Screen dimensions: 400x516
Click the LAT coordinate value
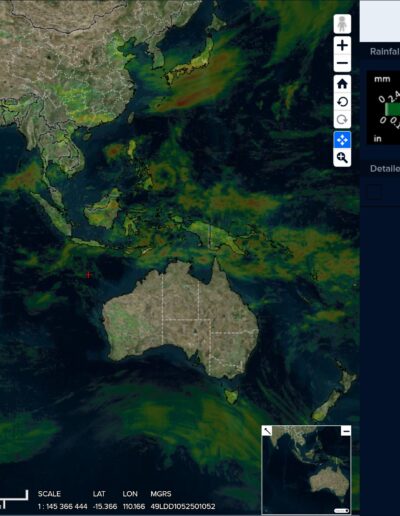point(105,506)
